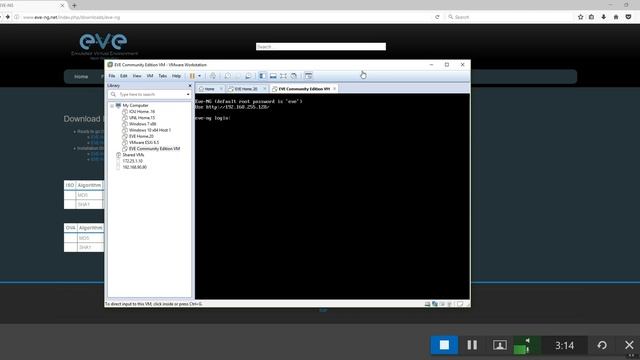This screenshot has height=360, width=640.
Task: Open a new browser tab
Action: (x=74, y=6)
